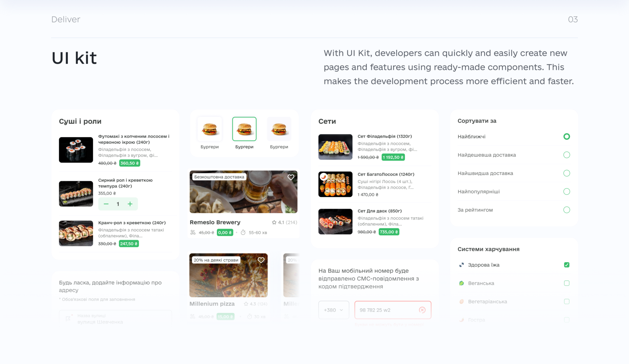Uncheck the Здорова їжа checkbox
The width and height of the screenshot is (629, 364).
point(566,265)
